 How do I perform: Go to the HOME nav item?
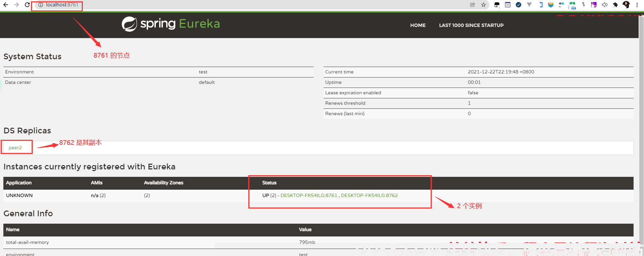tap(418, 25)
